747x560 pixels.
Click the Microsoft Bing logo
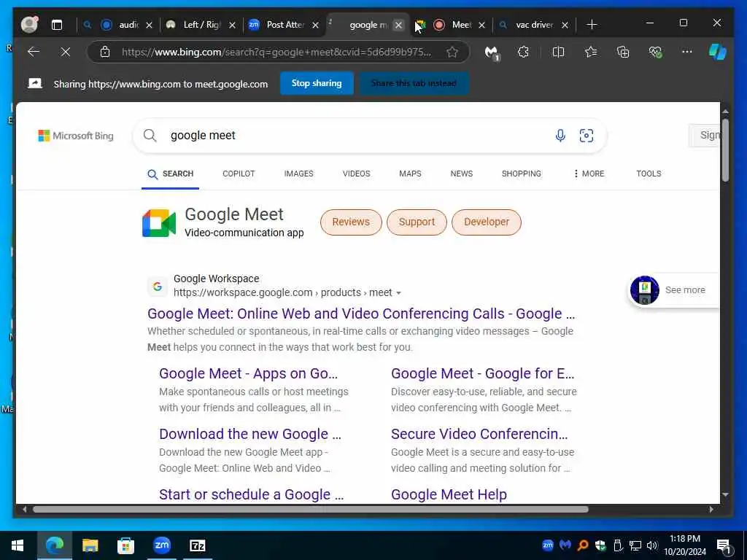point(76,136)
